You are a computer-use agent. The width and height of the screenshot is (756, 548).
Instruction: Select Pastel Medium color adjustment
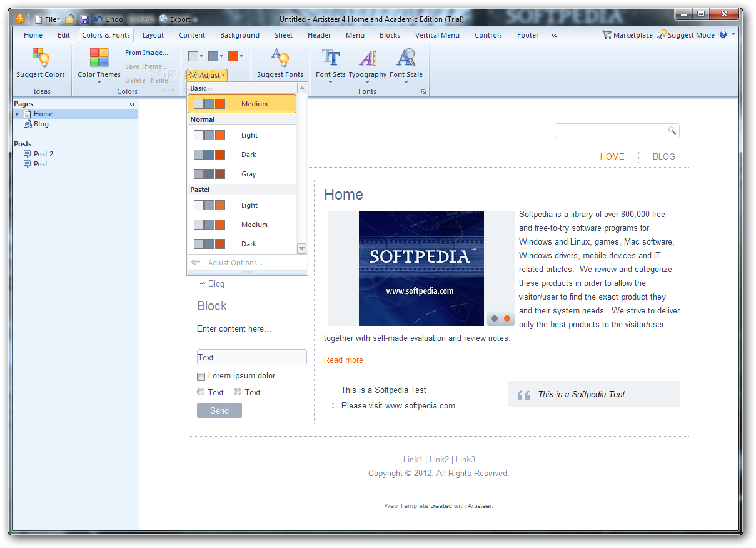241,225
